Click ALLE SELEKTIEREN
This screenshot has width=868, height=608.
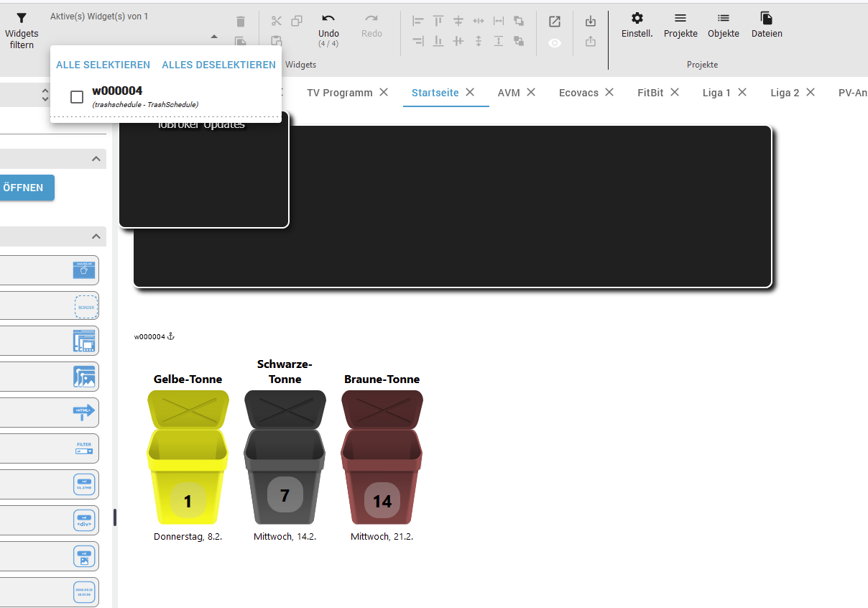[103, 65]
